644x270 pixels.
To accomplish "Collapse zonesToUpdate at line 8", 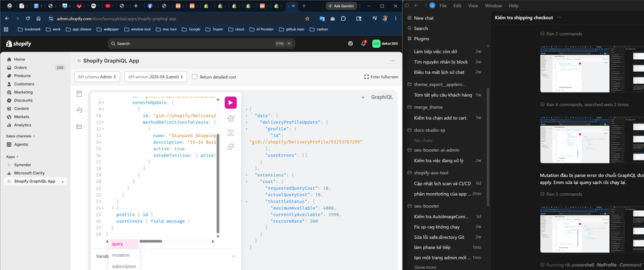I will click(x=103, y=103).
